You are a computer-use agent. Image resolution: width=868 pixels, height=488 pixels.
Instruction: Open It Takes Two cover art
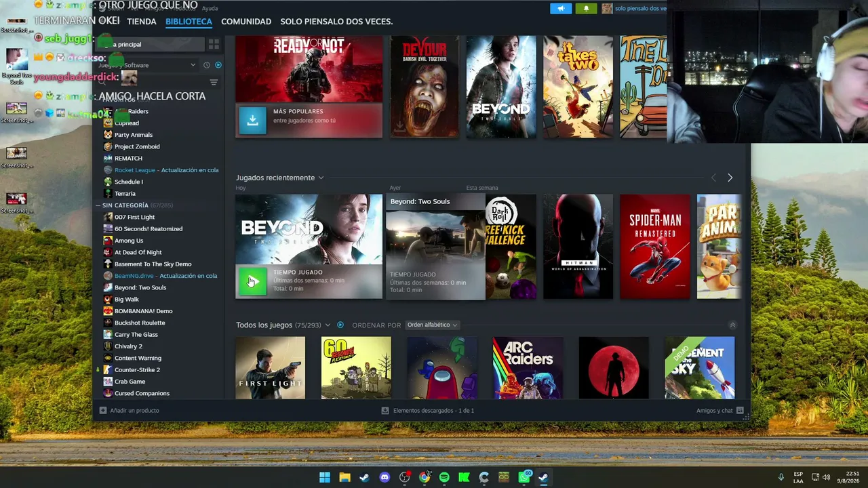[578, 87]
